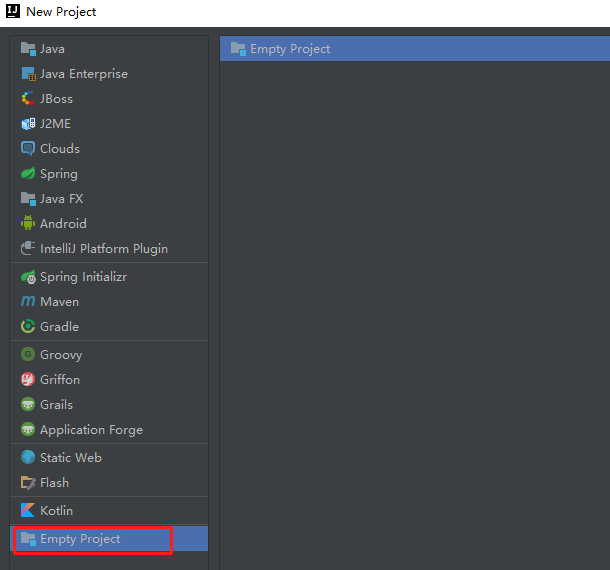Viewport: 610px width, 570px height.
Task: Select the Maven m icon
Action: [x=28, y=301]
